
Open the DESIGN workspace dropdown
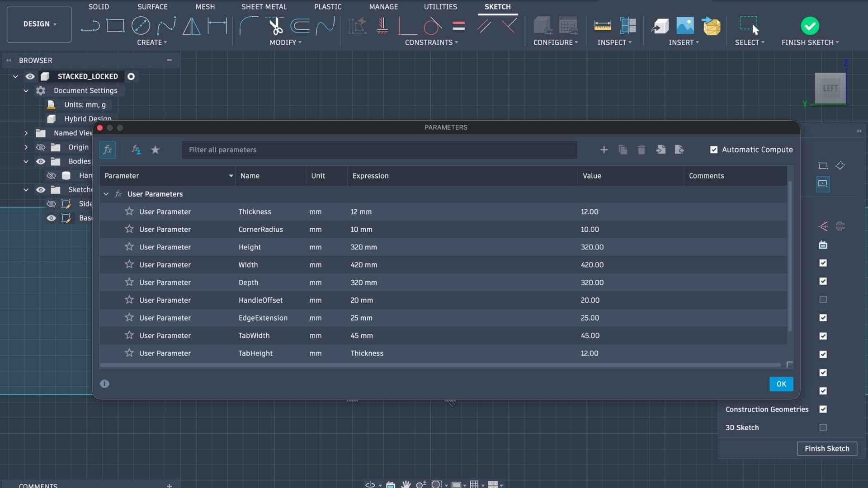coord(39,24)
